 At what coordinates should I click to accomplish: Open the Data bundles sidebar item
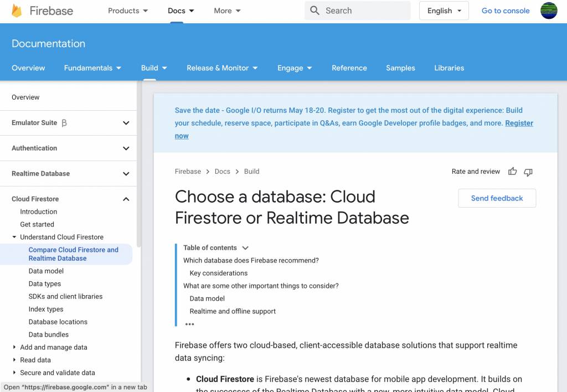tap(49, 334)
